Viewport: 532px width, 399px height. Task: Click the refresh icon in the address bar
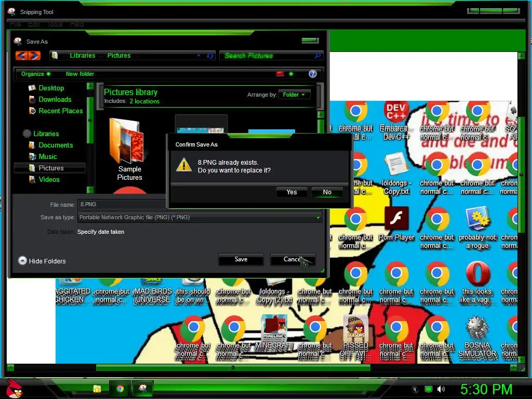210,56
